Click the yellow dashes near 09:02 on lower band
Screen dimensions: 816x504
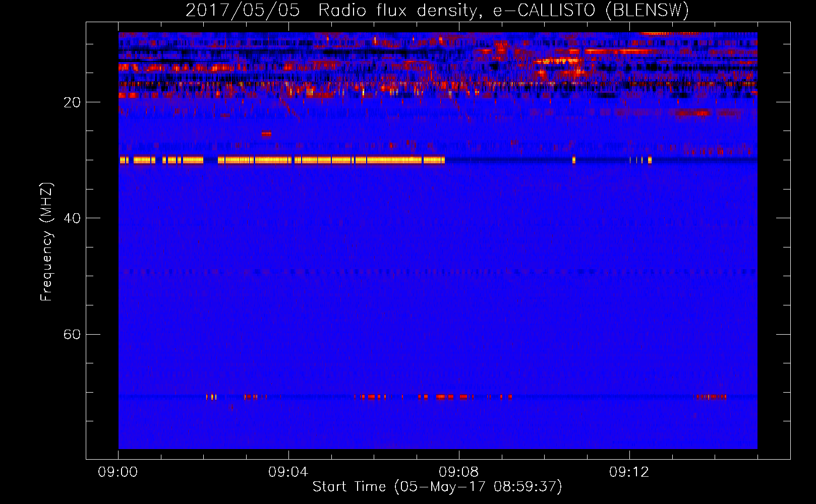(x=212, y=397)
